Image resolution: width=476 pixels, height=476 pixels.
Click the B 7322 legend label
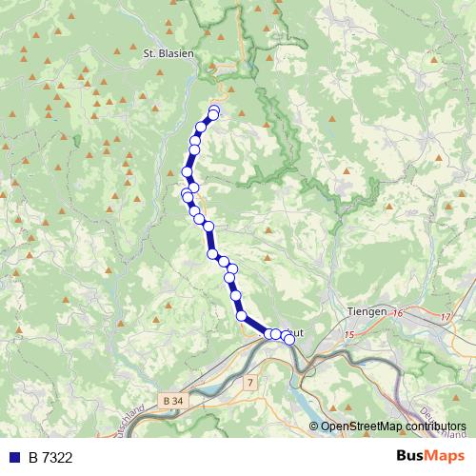point(50,458)
